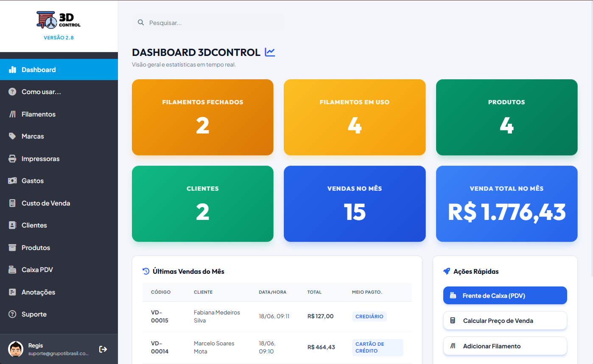Open Produtos in the sidebar
Viewport: 593px width, 364px height.
pyautogui.click(x=59, y=248)
